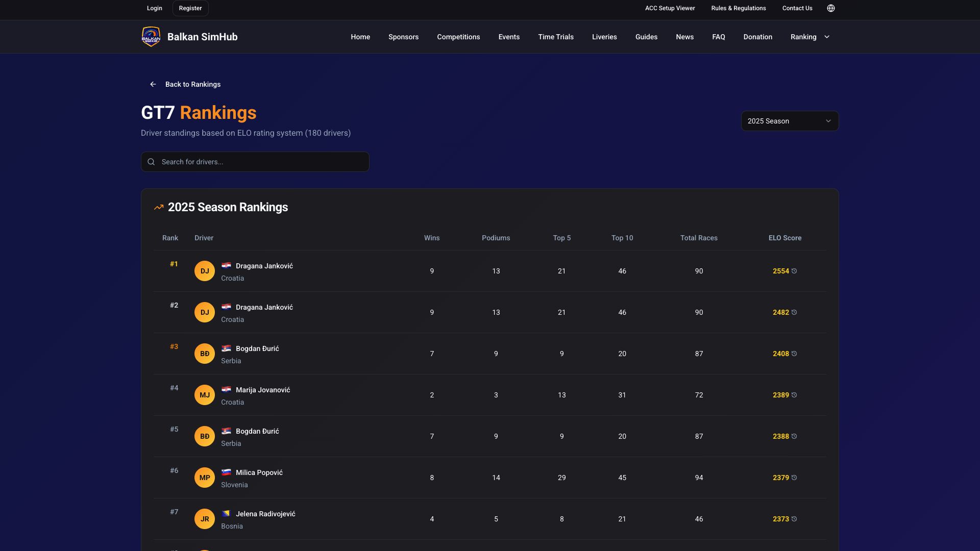Open the ACC Setup Viewer link
This screenshot has height=551, width=980.
click(670, 8)
